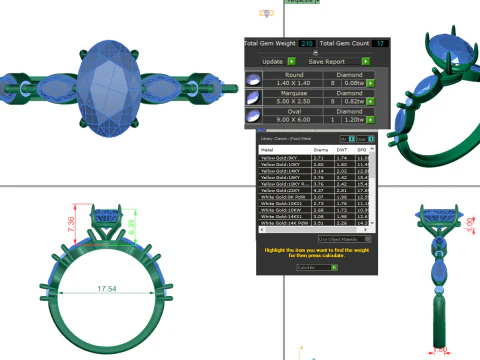
Task: Select the Yellow Gold 22KY row
Action: 314,190
